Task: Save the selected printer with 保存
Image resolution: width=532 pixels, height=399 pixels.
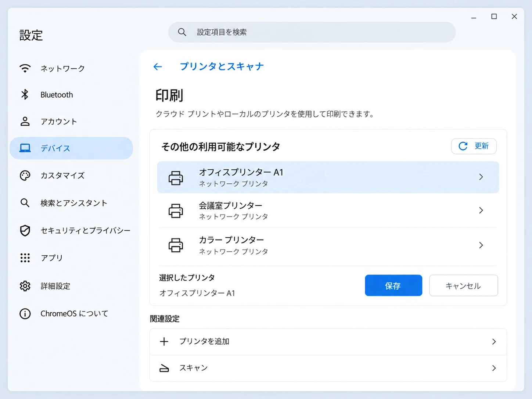Action: coord(393,285)
